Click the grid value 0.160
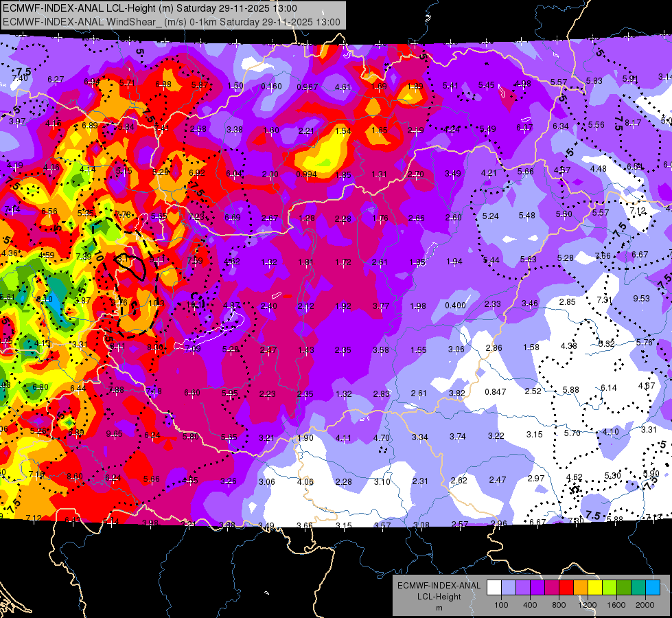 click(272, 87)
